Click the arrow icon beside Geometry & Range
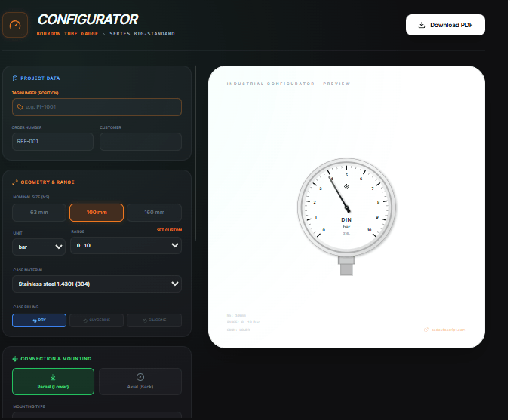The image size is (510, 420). [15, 182]
